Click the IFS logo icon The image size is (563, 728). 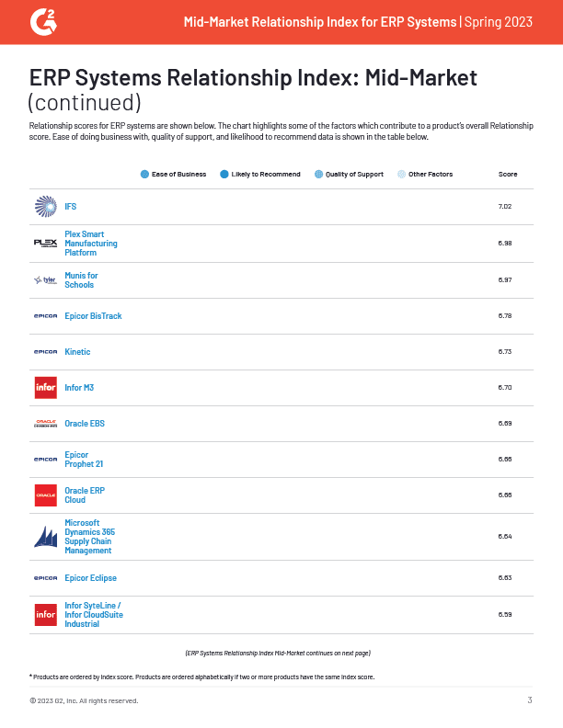45,207
